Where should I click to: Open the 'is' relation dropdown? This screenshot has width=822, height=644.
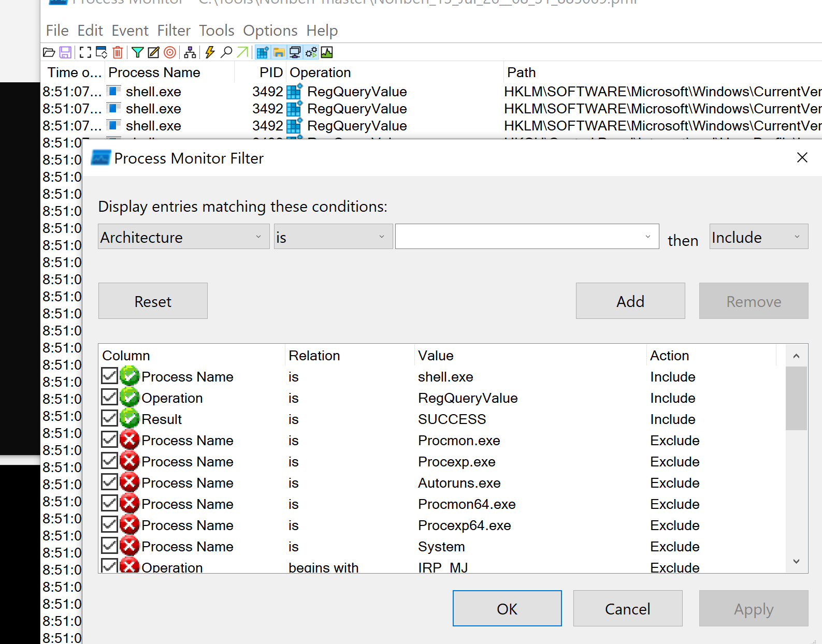point(333,237)
